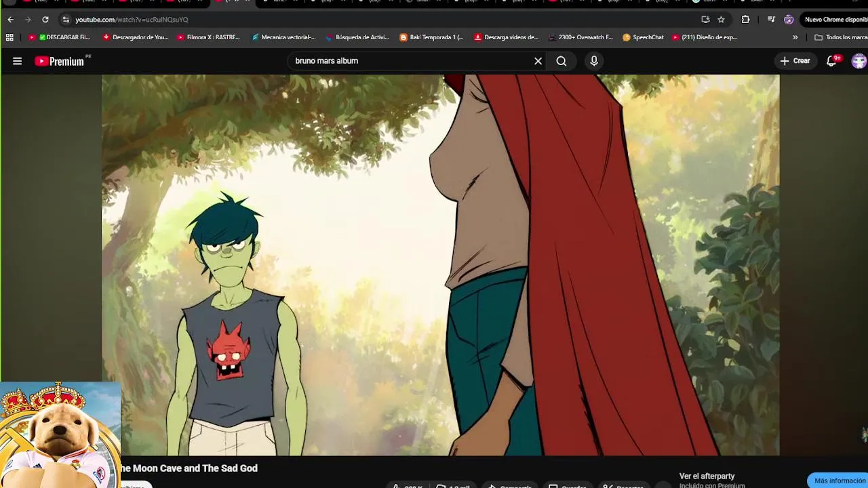Open the Chrome extensions puzzle icon
This screenshot has height=488, width=868.
(x=745, y=20)
